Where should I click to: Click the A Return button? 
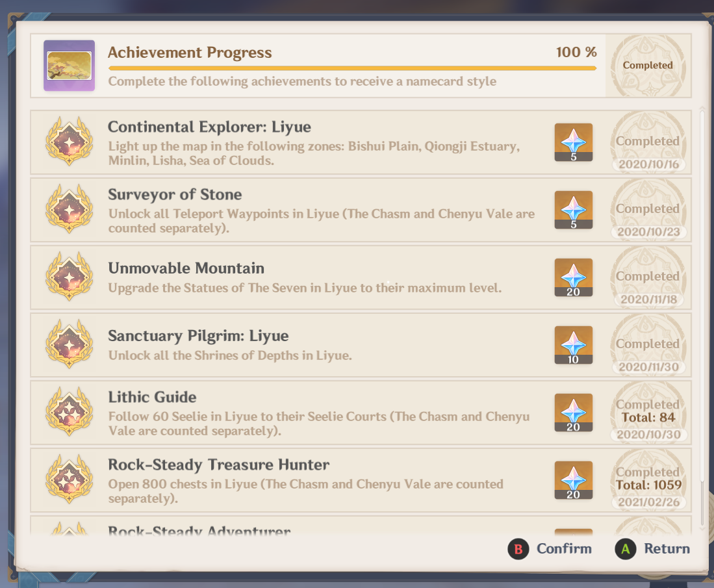coord(652,549)
